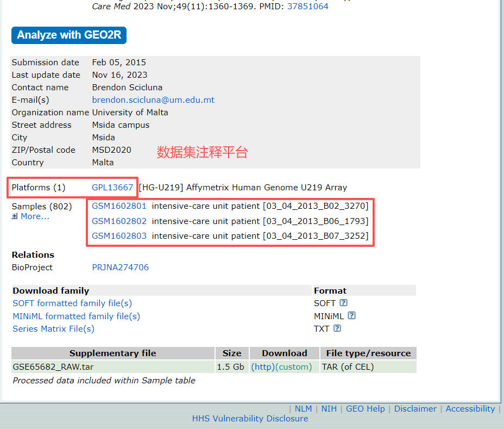
Task: Select the MSD2020 postal code
Action: [x=111, y=150]
